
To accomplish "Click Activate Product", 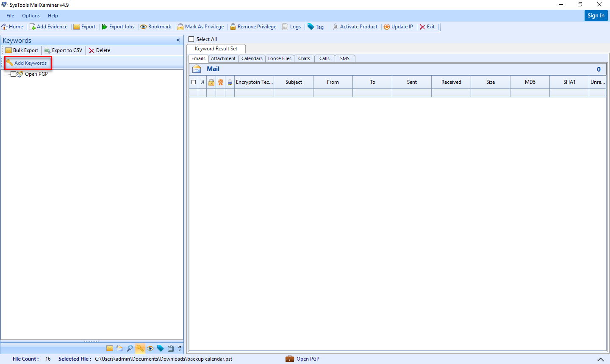I will [x=355, y=27].
